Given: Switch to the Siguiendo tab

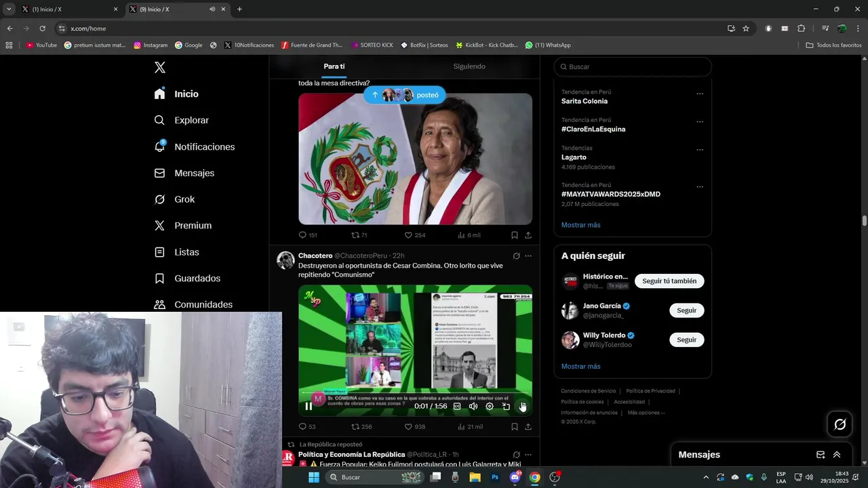Looking at the screenshot, I should (x=469, y=66).
